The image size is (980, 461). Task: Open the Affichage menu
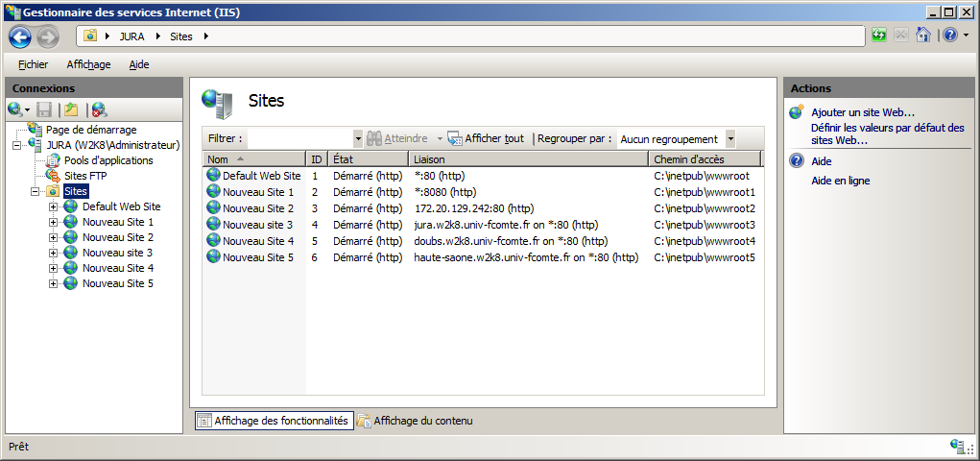[88, 64]
